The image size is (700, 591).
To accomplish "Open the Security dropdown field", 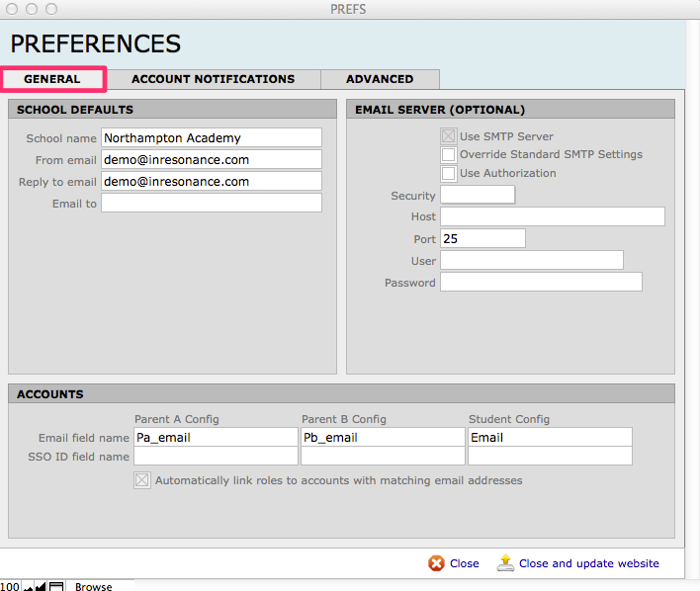I will click(x=477, y=196).
